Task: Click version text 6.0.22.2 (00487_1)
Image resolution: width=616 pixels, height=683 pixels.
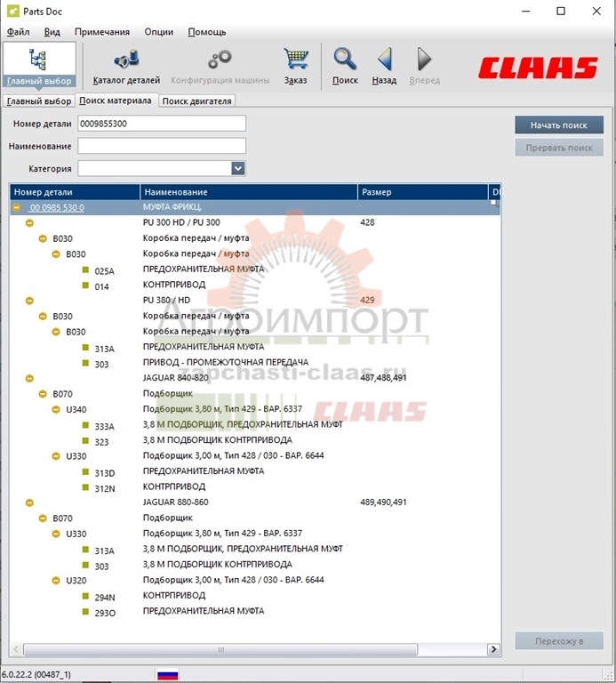Action: [36, 675]
